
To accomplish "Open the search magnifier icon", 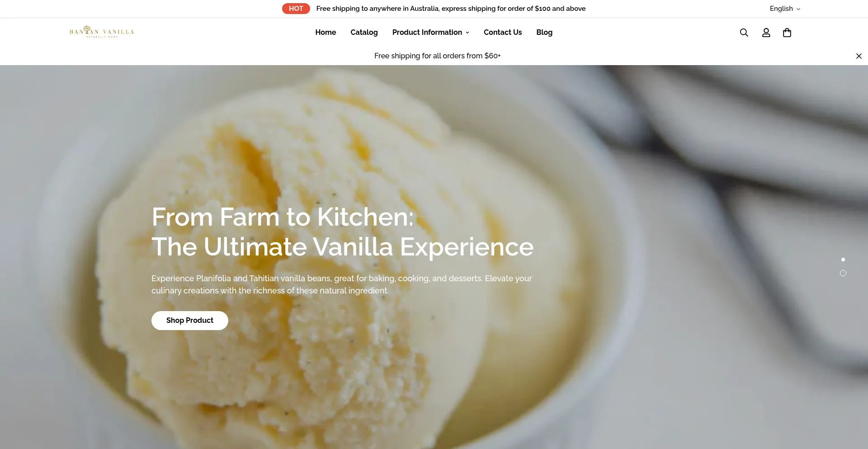I will pos(744,33).
